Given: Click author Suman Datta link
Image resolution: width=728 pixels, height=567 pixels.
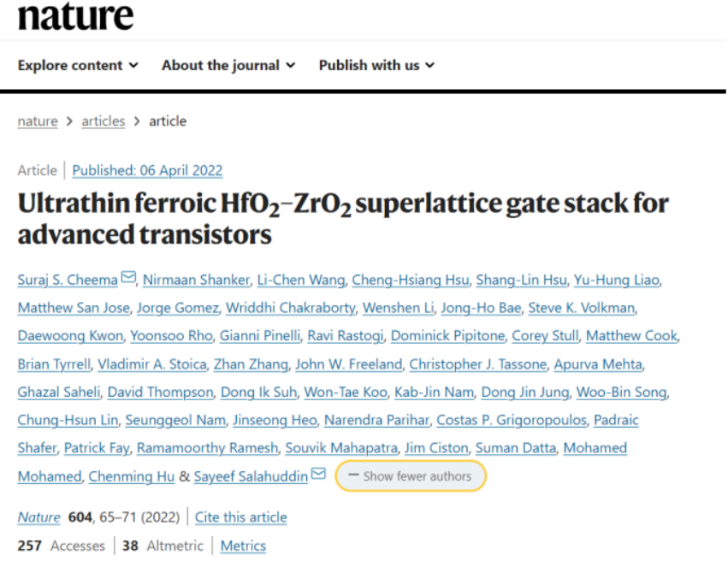Looking at the screenshot, I should 515,448.
